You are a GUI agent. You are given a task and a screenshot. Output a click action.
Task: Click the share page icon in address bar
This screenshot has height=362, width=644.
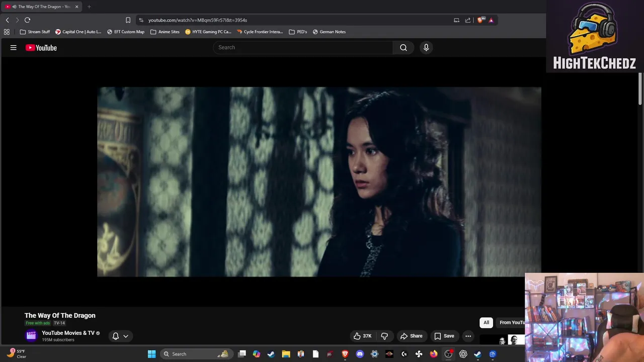point(467,20)
